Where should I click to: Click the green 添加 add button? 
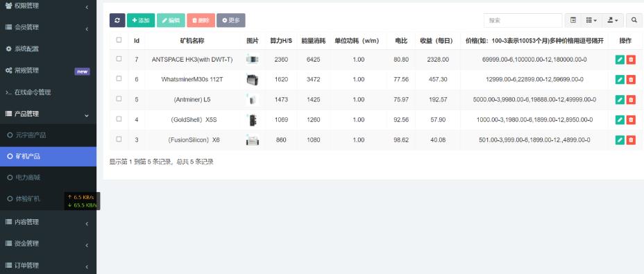click(x=141, y=20)
